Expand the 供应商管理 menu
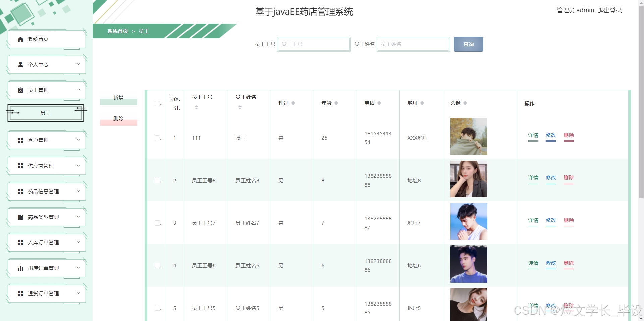The height and width of the screenshot is (321, 644). 79,166
